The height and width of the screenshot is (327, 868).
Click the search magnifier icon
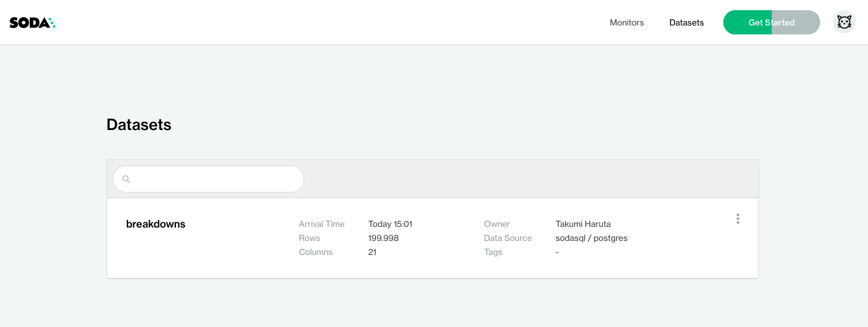[x=126, y=179]
